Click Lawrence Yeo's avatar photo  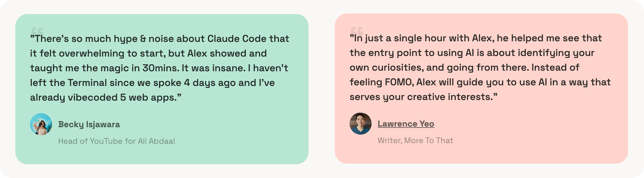coord(361,124)
